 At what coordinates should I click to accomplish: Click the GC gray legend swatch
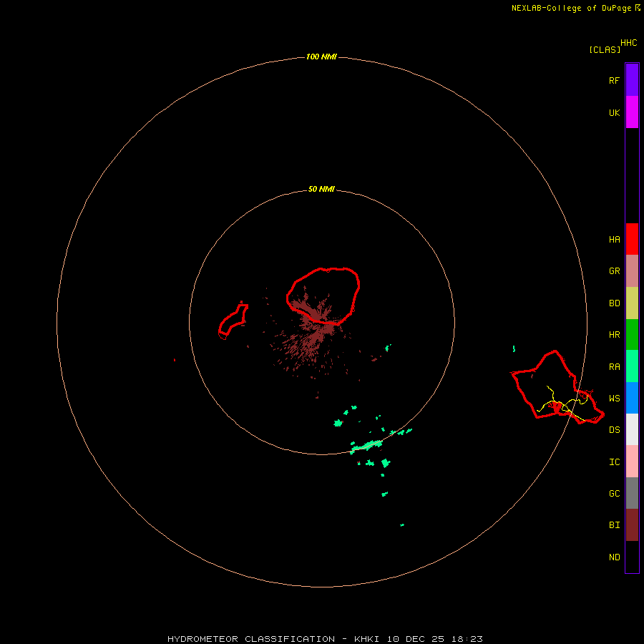[632, 493]
